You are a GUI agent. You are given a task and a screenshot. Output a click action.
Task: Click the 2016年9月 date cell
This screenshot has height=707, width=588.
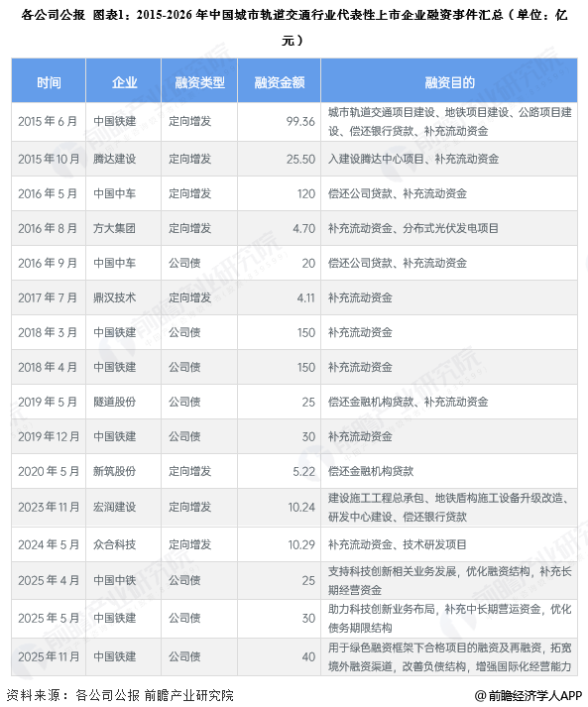(x=49, y=263)
